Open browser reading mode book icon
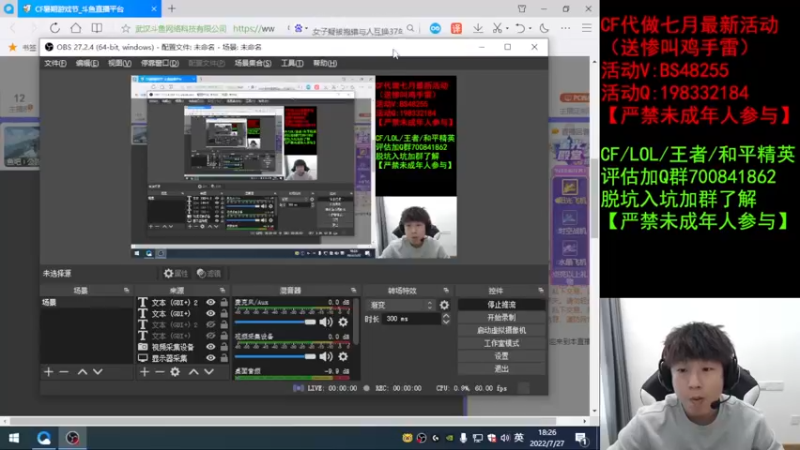This screenshot has width=800, height=450. coord(97,28)
